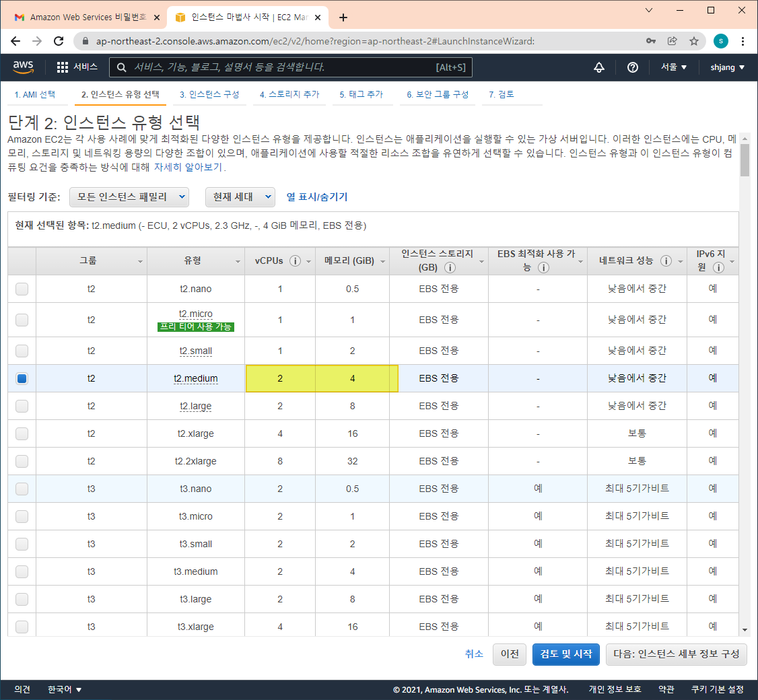Image resolution: width=758 pixels, height=700 pixels.
Task: Select the t2.nano checkbox
Action: click(x=22, y=289)
